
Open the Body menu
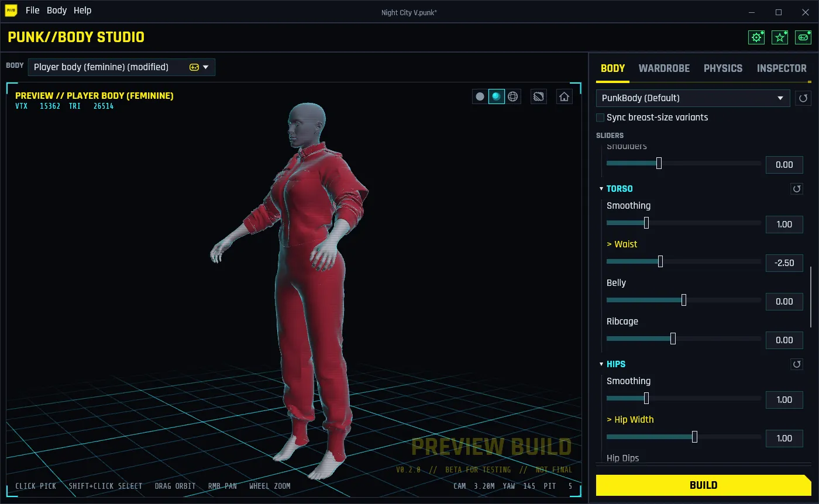tap(57, 11)
